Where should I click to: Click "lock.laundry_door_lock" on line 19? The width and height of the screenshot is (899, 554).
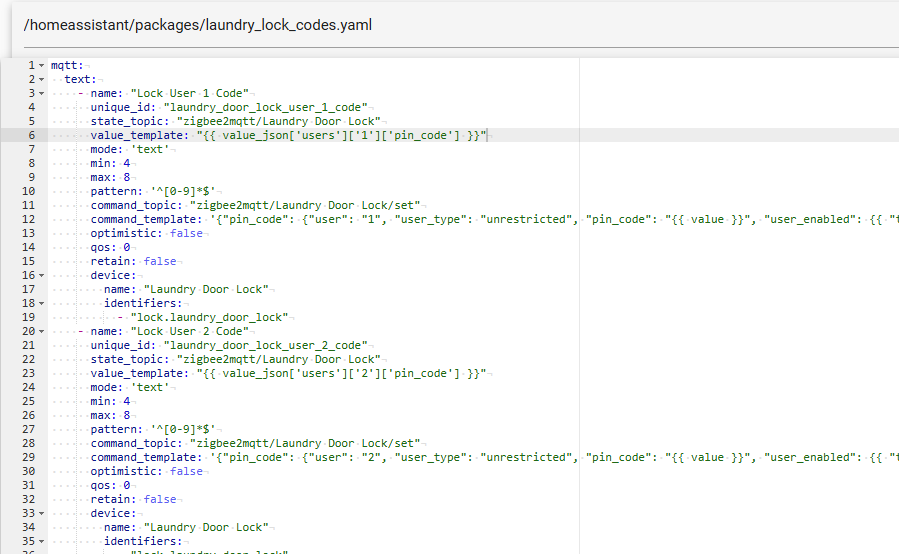tap(209, 317)
